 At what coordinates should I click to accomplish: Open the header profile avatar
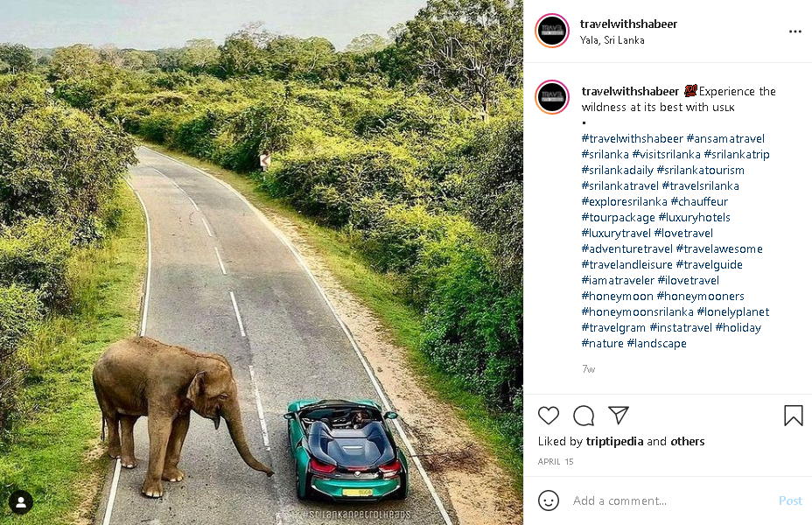coord(552,31)
